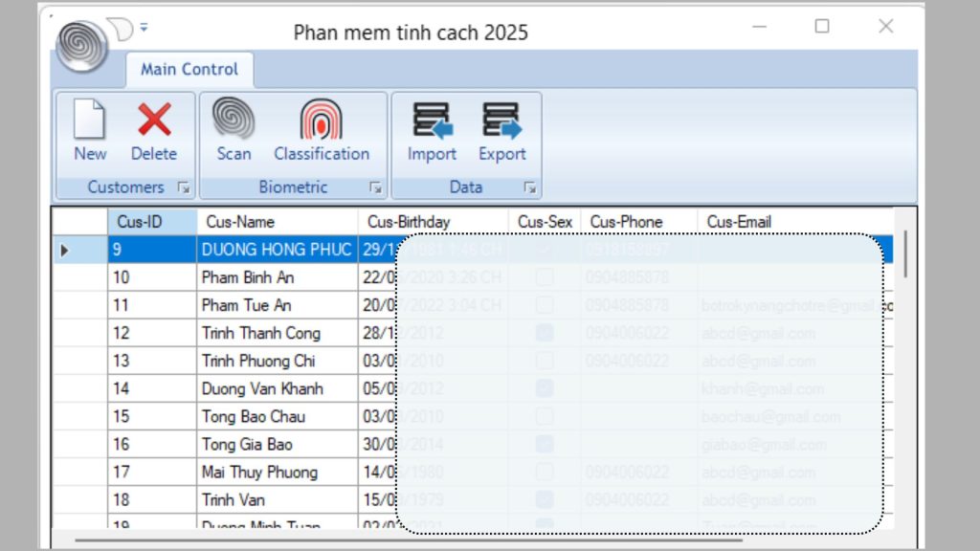
Task: Toggle Cus-Sex checkbox for Trinh Thanh Cong
Action: point(545,333)
